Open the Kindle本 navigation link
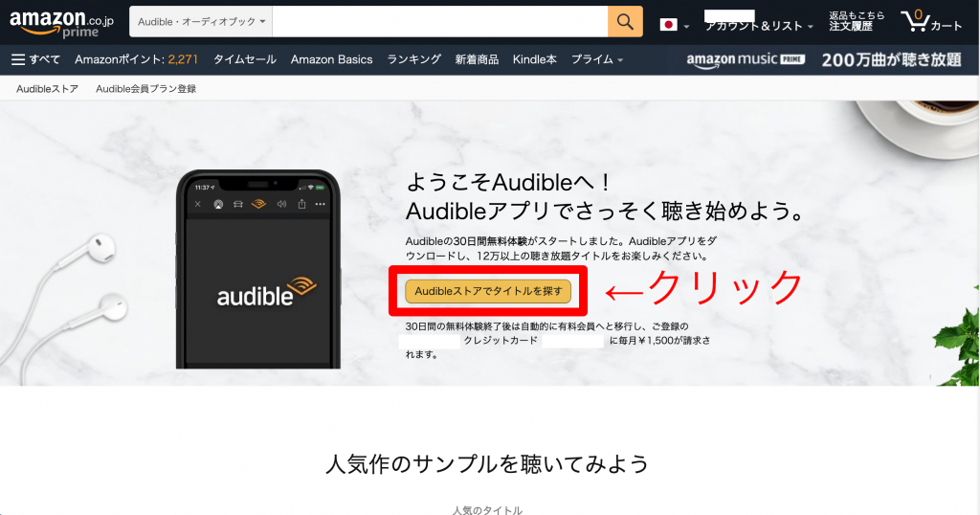 534,59
